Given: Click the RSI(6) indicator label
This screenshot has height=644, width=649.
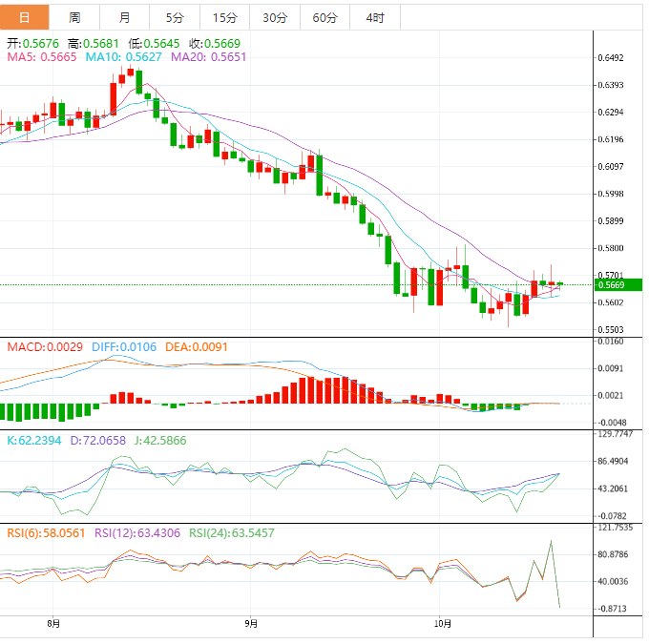Looking at the screenshot, I should [46, 533].
